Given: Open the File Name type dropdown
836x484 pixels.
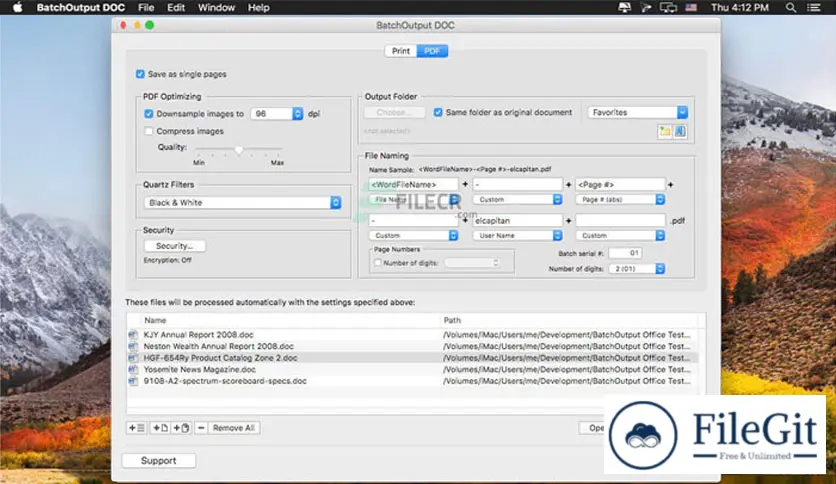Looking at the screenshot, I should [x=414, y=199].
